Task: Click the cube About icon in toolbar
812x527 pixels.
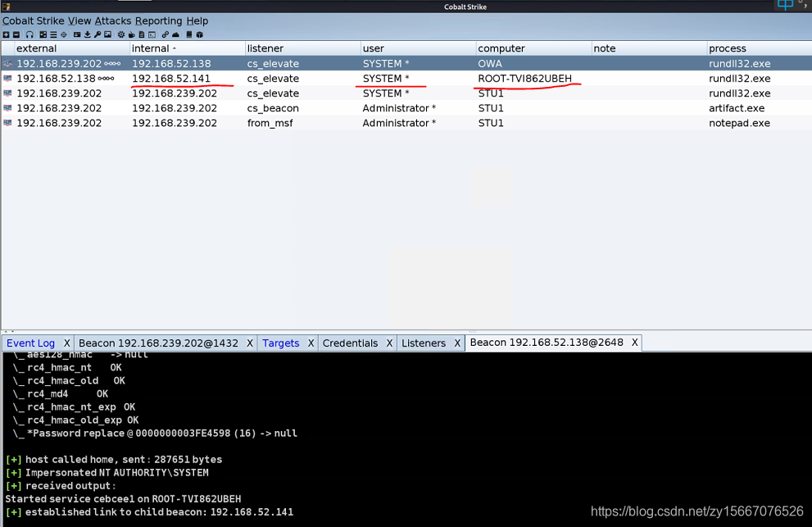Action: click(x=199, y=34)
